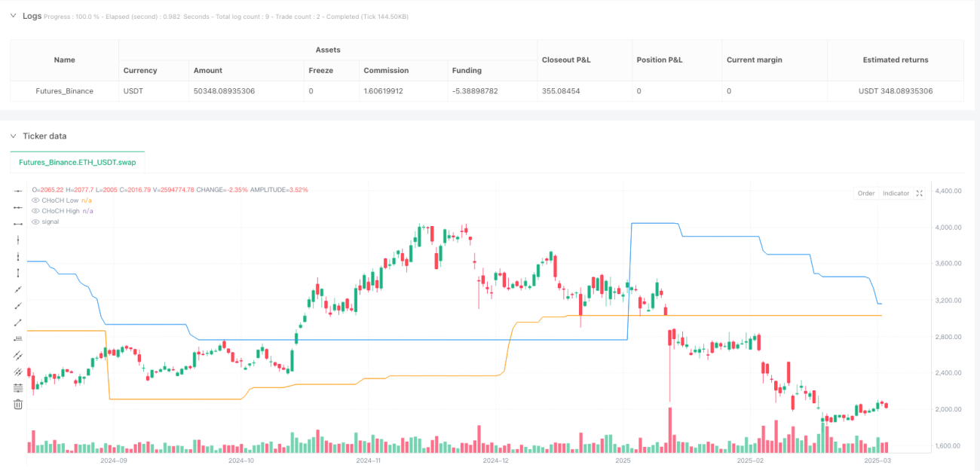Click the Futures_Binance row name cell
The height and width of the screenshot is (471, 980).
point(65,91)
